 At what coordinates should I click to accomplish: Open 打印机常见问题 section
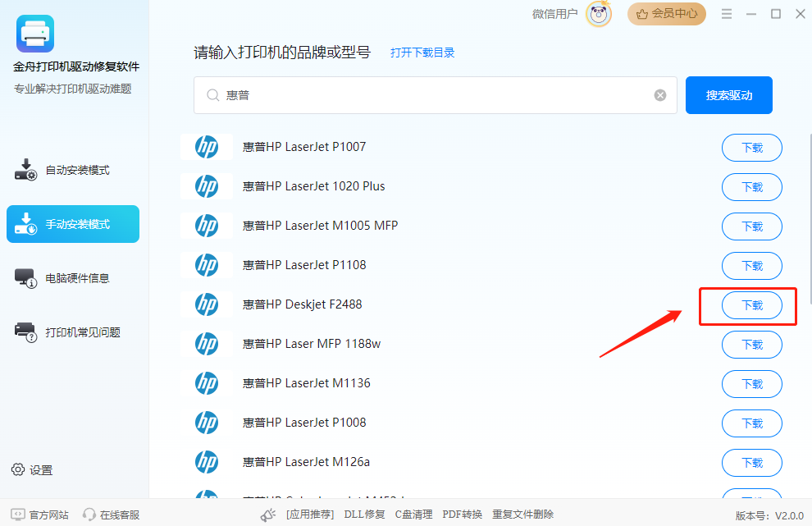click(x=73, y=332)
